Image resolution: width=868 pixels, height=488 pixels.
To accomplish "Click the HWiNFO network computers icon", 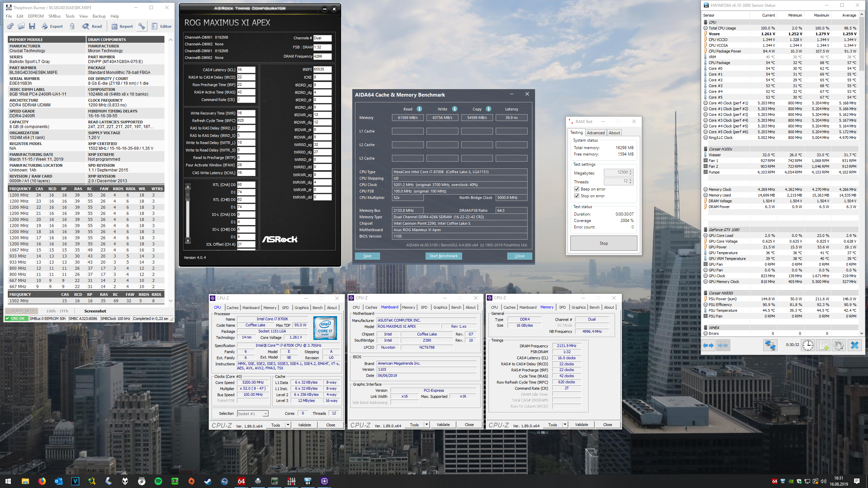I will [x=770, y=345].
